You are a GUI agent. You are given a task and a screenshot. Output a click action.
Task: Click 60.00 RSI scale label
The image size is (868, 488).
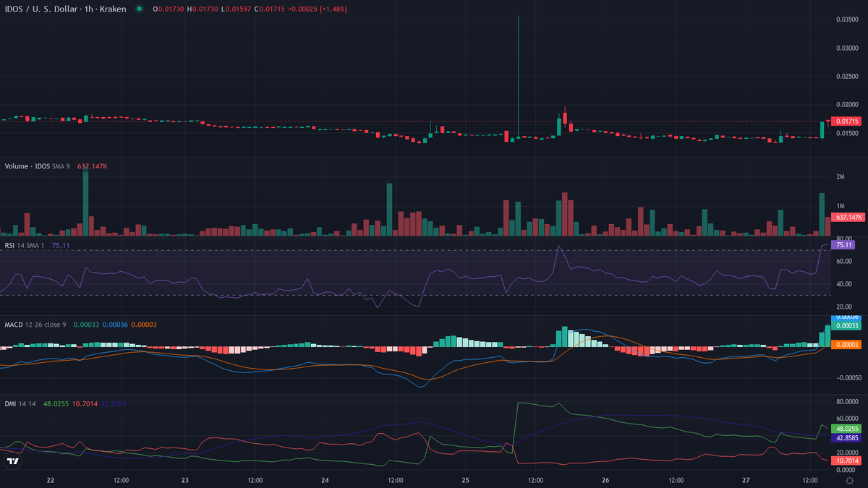pyautogui.click(x=843, y=262)
